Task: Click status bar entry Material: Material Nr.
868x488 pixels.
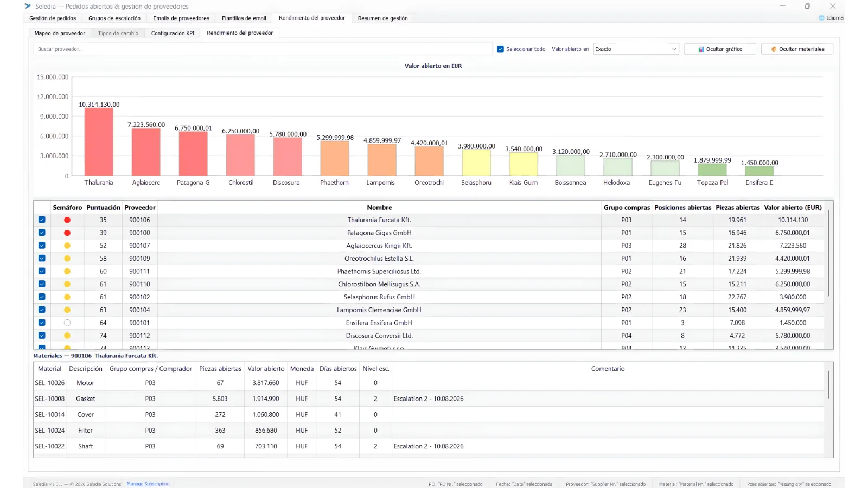Action: click(x=696, y=484)
